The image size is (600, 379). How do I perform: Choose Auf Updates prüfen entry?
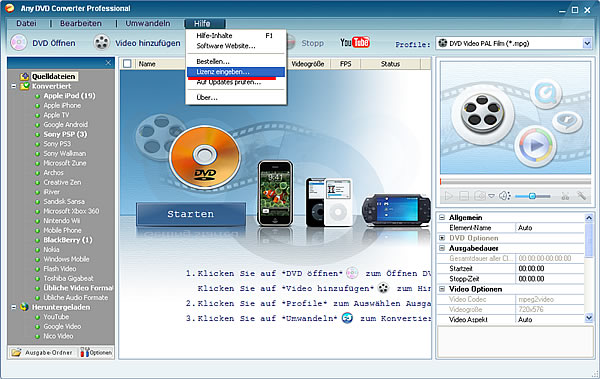pyautogui.click(x=236, y=82)
